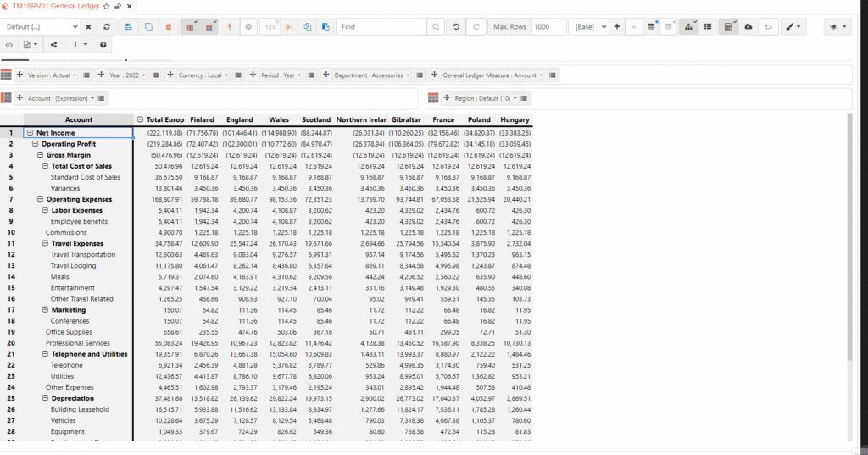Screen dimensions: 868x455
Task: Collapse the Travel Expenses account row
Action: tap(44, 243)
